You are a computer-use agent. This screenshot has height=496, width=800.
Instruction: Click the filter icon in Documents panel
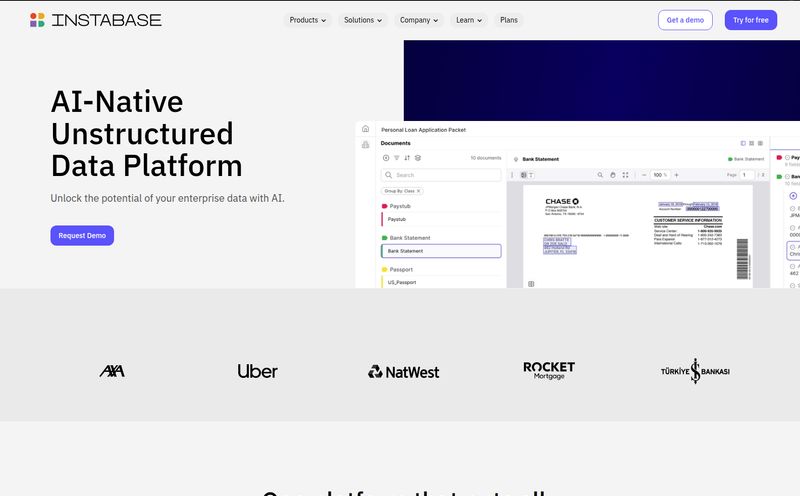coord(396,158)
